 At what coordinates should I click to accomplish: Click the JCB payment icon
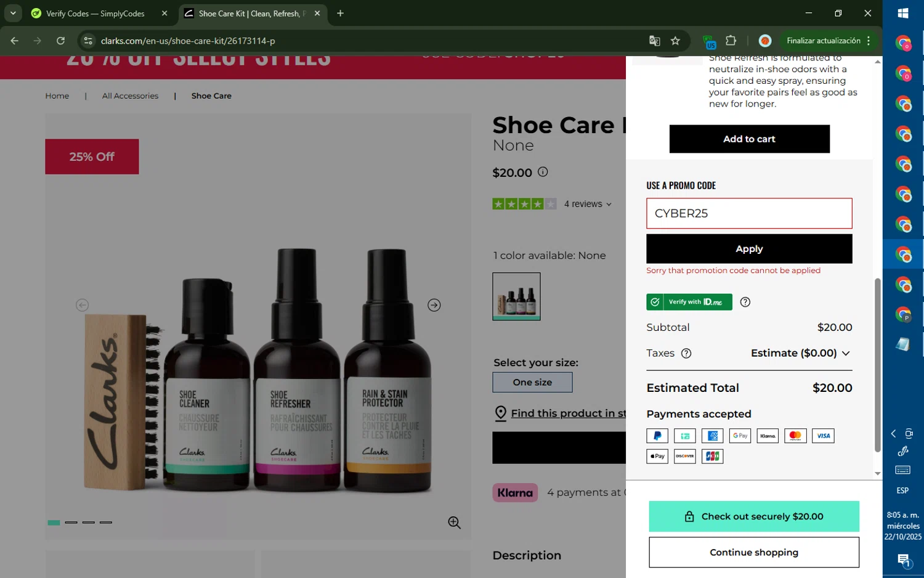point(712,456)
